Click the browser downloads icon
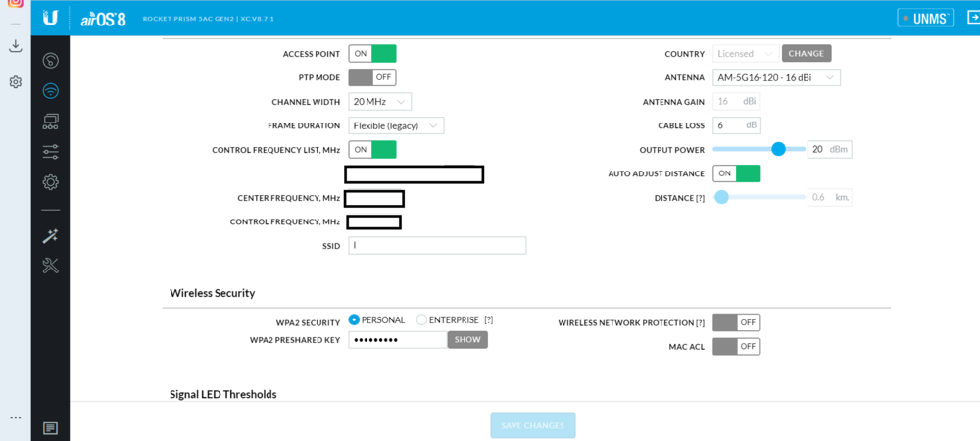 [15, 46]
